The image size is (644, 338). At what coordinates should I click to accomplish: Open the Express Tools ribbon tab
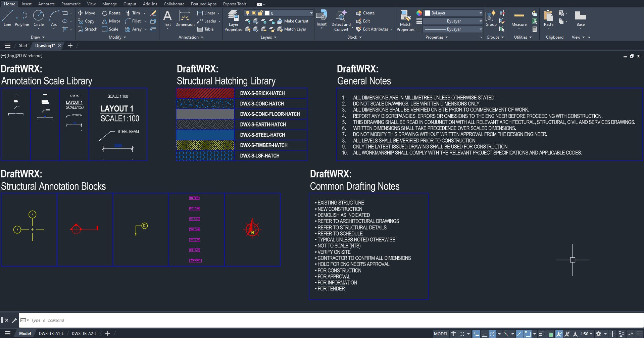point(235,4)
